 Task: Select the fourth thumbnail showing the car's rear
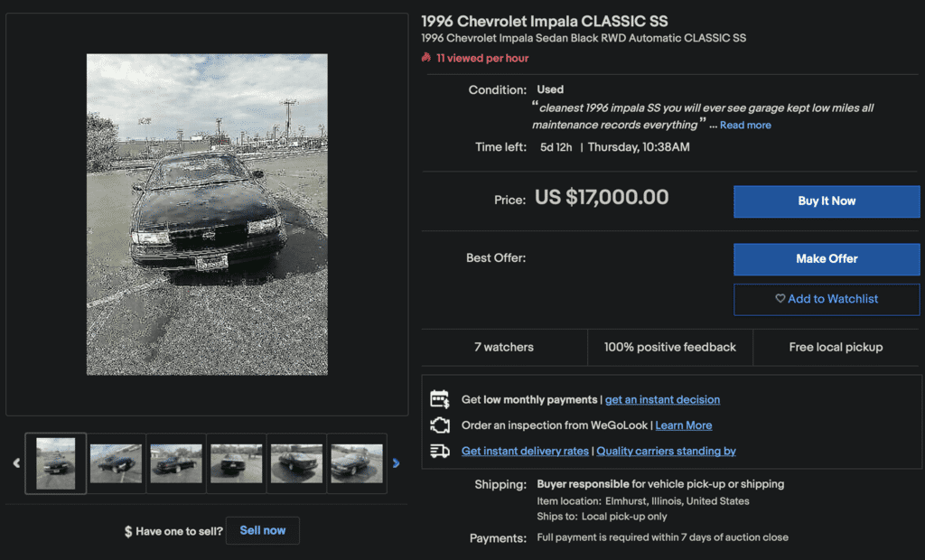coord(237,463)
